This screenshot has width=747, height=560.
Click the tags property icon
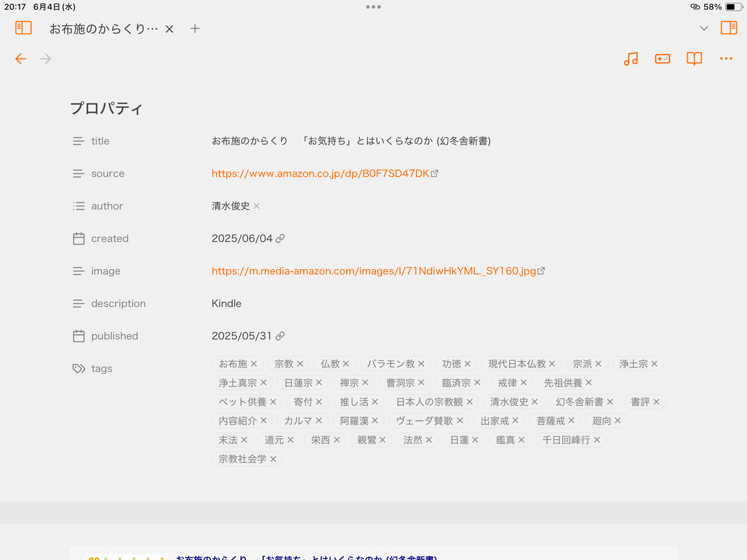[x=79, y=369]
